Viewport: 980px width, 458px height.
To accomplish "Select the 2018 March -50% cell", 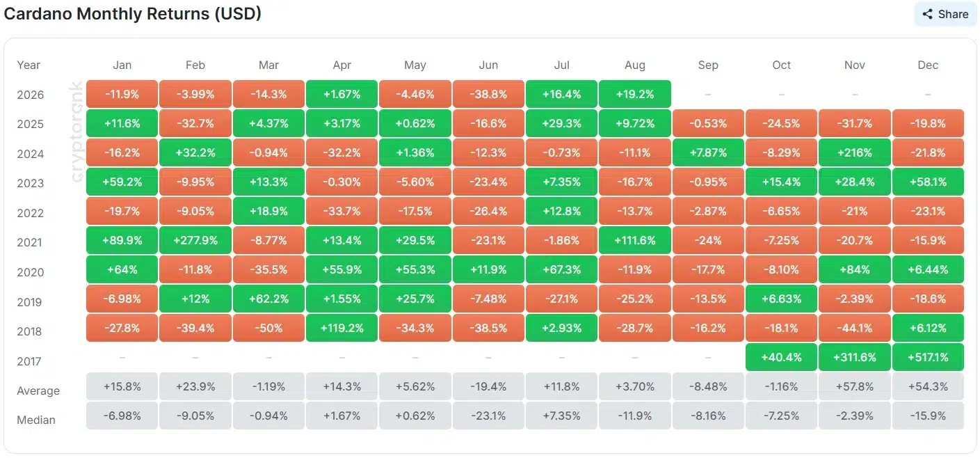I will click(x=268, y=328).
